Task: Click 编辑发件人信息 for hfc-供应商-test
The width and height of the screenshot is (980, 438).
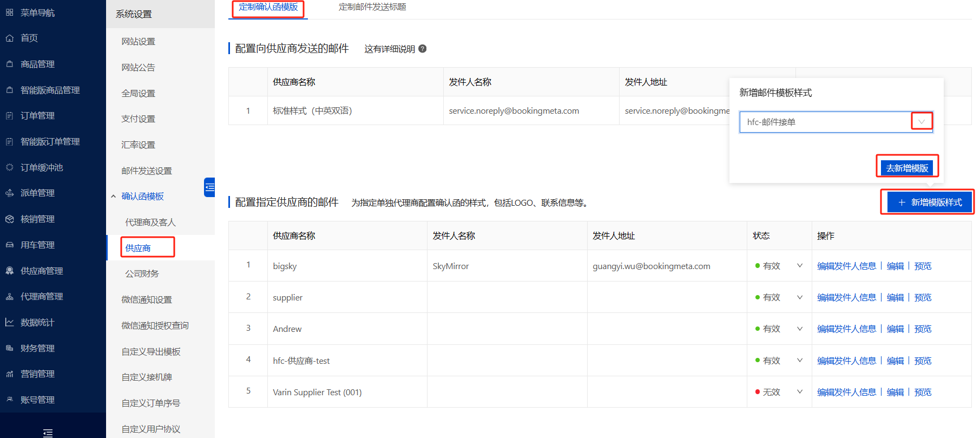Action: [846, 361]
